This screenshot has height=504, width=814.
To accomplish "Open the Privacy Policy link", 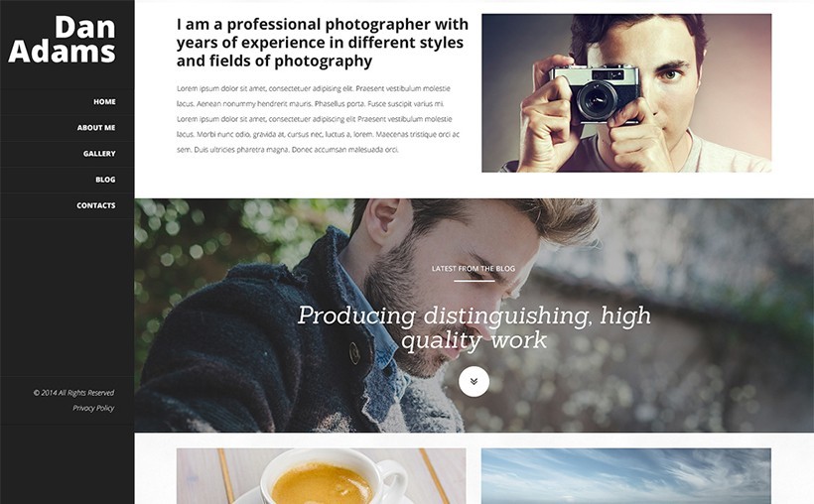I will (x=93, y=408).
